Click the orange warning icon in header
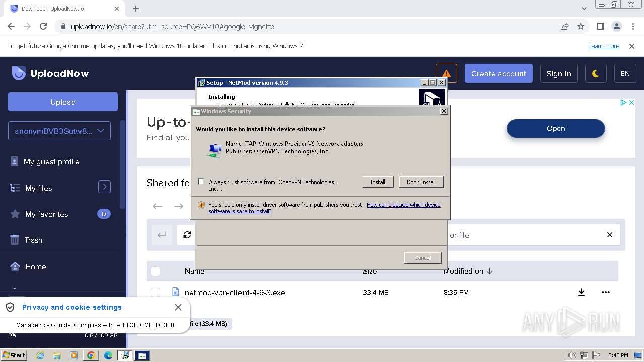This screenshot has width=644, height=362. point(446,73)
